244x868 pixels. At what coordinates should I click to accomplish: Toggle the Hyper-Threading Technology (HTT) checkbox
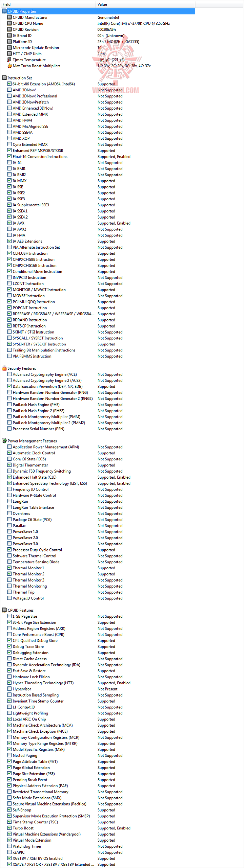point(9,683)
